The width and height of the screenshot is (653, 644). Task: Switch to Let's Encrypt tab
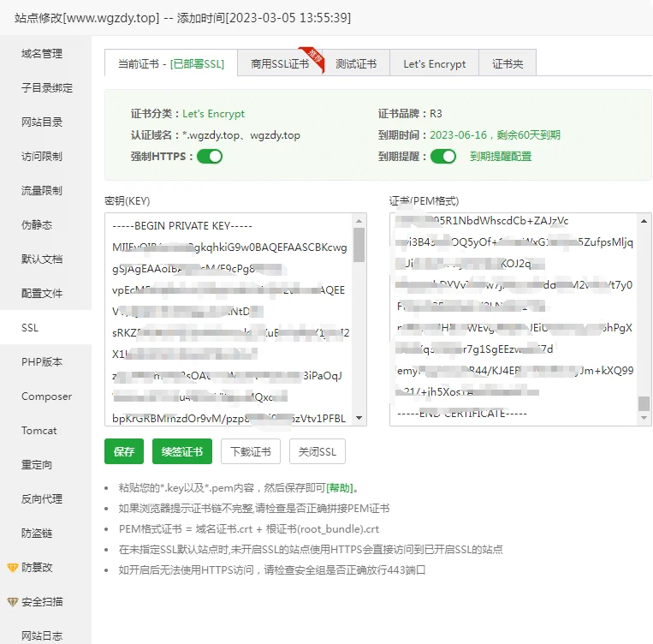[x=435, y=63]
